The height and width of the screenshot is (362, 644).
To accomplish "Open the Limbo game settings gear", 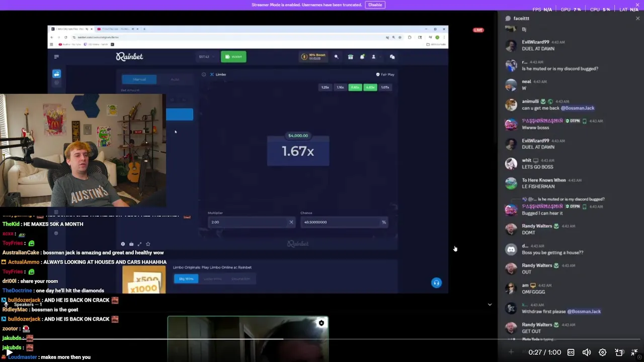I will [123, 244].
